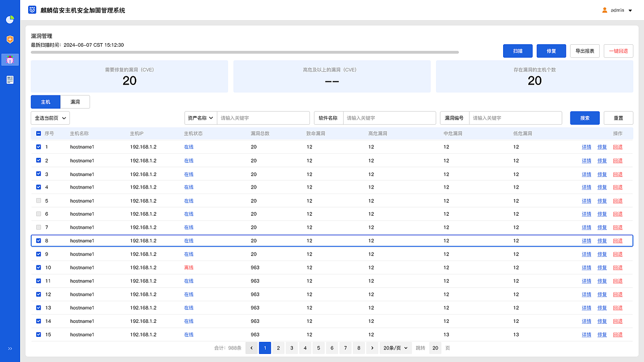Viewport: 644px width, 362px height.
Task: Click the 13 中危漏洞 value in row 15
Action: [446, 334]
